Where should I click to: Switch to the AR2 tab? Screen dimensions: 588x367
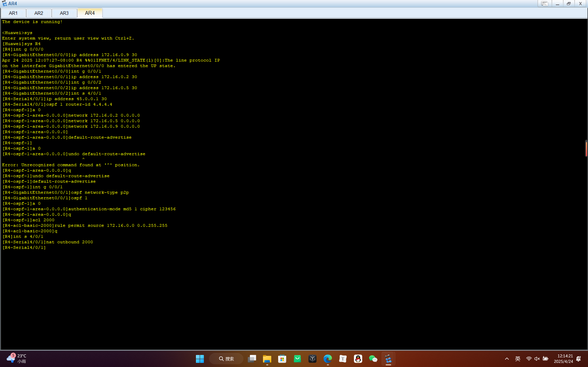[39, 13]
